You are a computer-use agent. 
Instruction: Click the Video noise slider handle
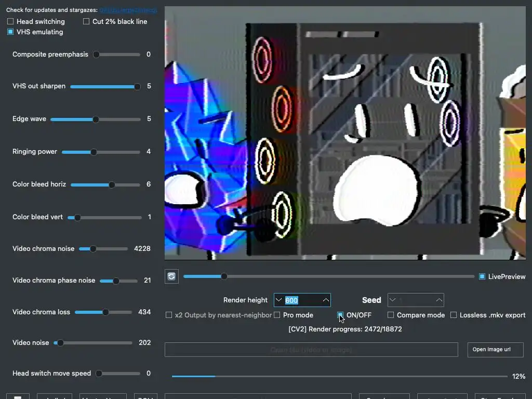coord(60,343)
